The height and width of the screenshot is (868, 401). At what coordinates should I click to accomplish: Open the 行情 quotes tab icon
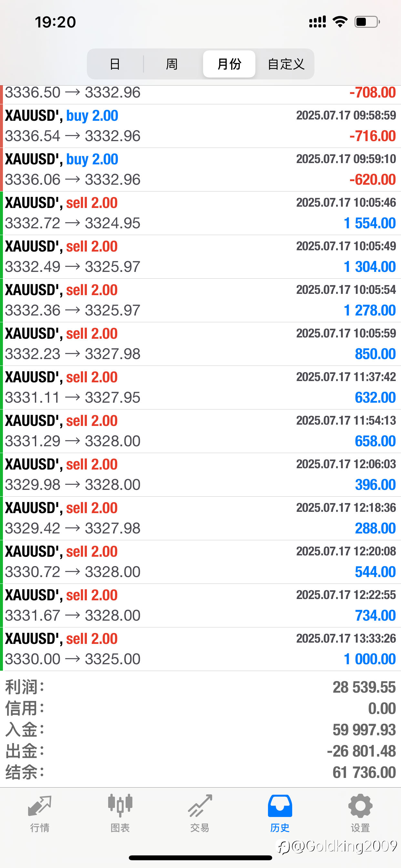coord(40,806)
